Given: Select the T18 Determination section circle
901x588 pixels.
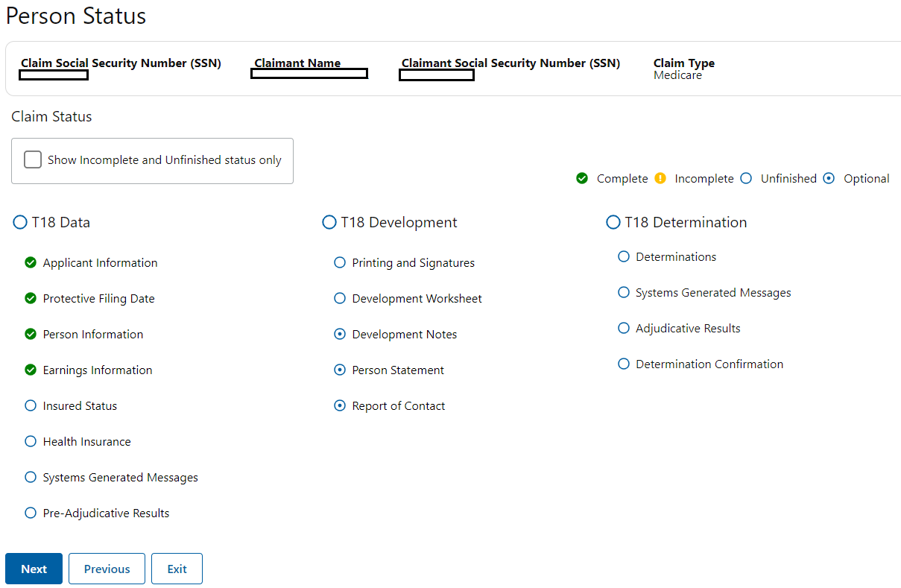Looking at the screenshot, I should tap(613, 222).
